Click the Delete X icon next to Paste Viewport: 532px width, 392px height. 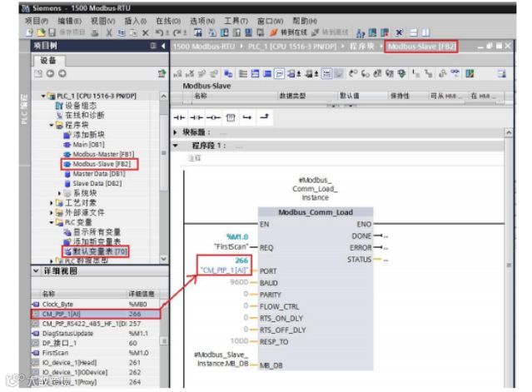pos(145,33)
